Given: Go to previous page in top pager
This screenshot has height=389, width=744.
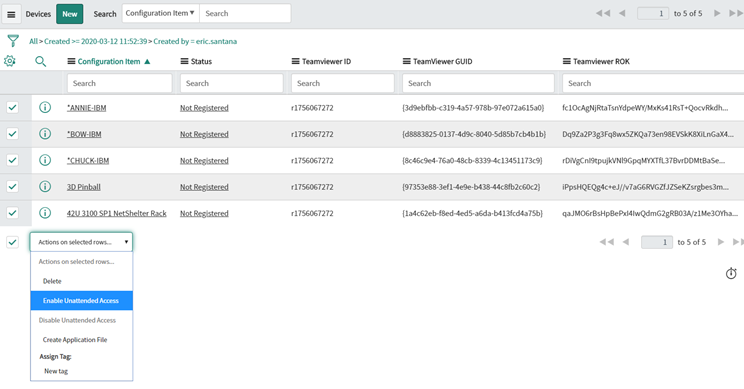Looking at the screenshot, I should pyautogui.click(x=622, y=13).
